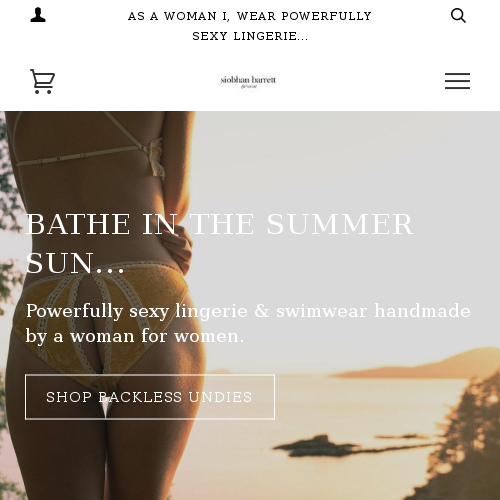Open the hamburger navigation menu
This screenshot has width=500, height=500.
pos(457,81)
